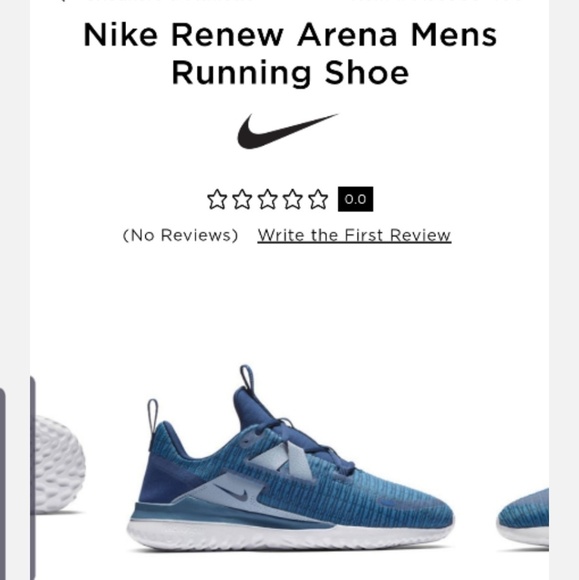Click the shoe's tongue pull loop

click(x=247, y=378)
